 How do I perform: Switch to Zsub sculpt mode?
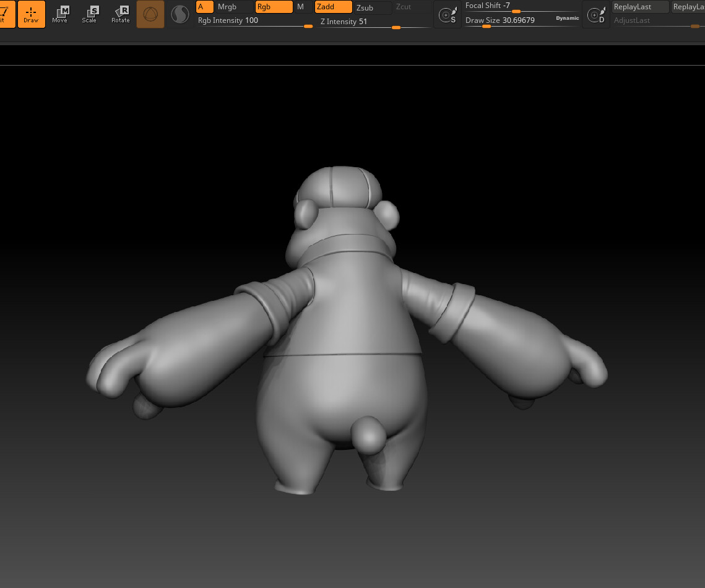coord(373,7)
